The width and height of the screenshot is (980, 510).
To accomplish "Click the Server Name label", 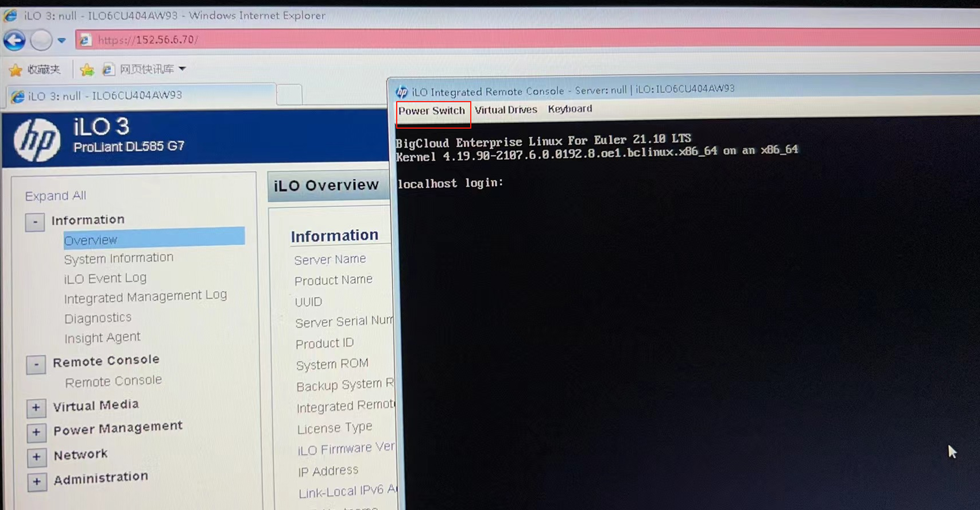I will pos(330,260).
